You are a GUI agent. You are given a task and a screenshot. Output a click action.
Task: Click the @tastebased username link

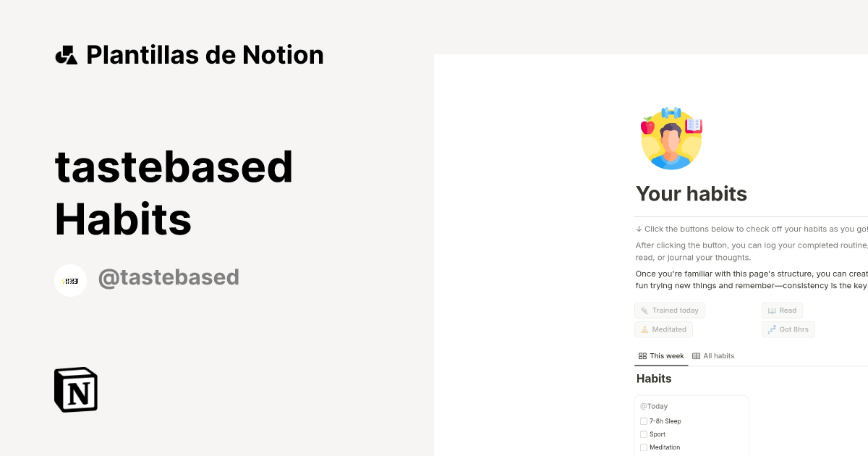click(x=169, y=277)
